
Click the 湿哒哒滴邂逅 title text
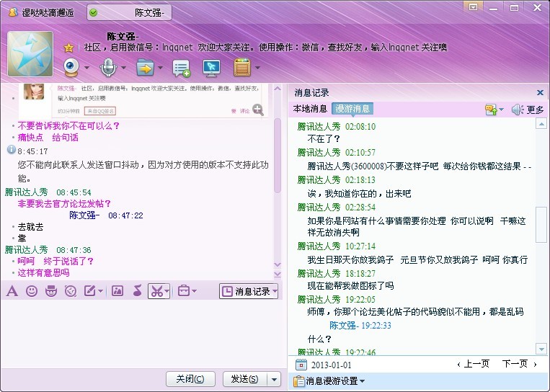coord(48,13)
